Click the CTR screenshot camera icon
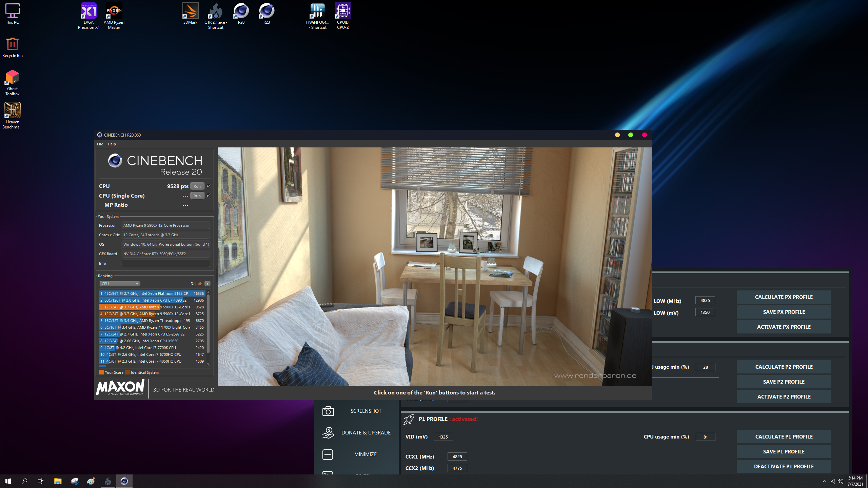 [x=328, y=411]
